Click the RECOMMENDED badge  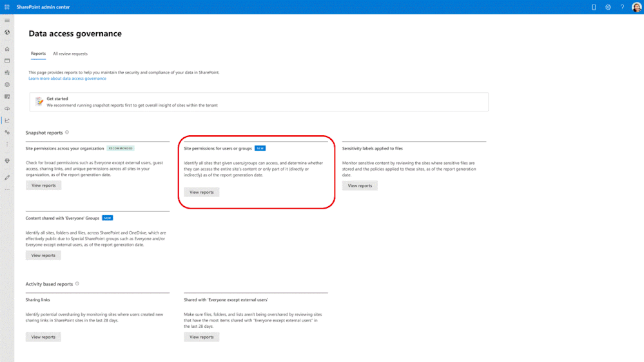click(x=121, y=148)
